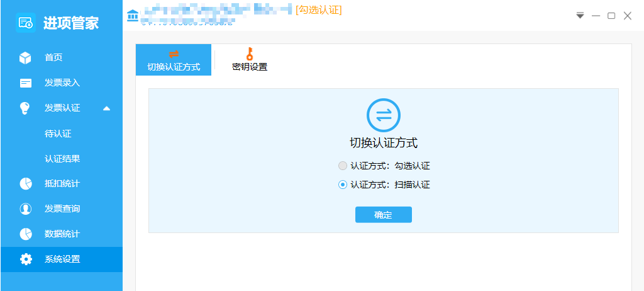Collapse the 发票认证 submenu arrow
The height and width of the screenshot is (291, 644).
[107, 108]
